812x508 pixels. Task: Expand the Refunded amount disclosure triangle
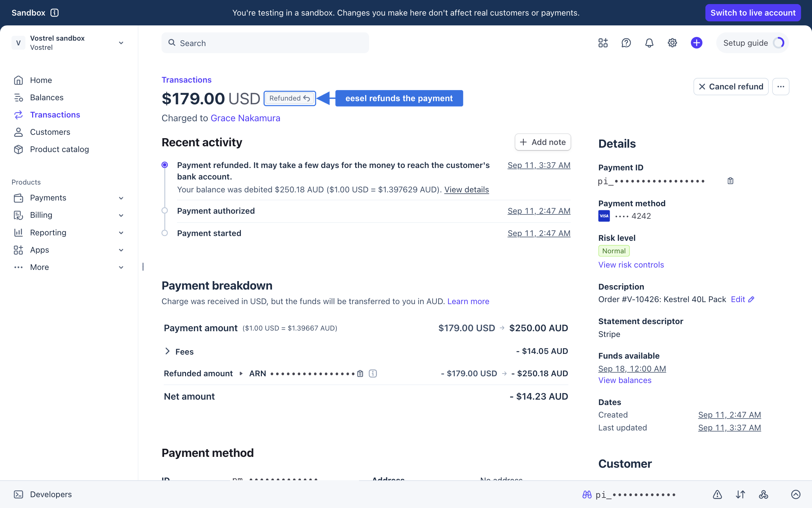tap(241, 374)
